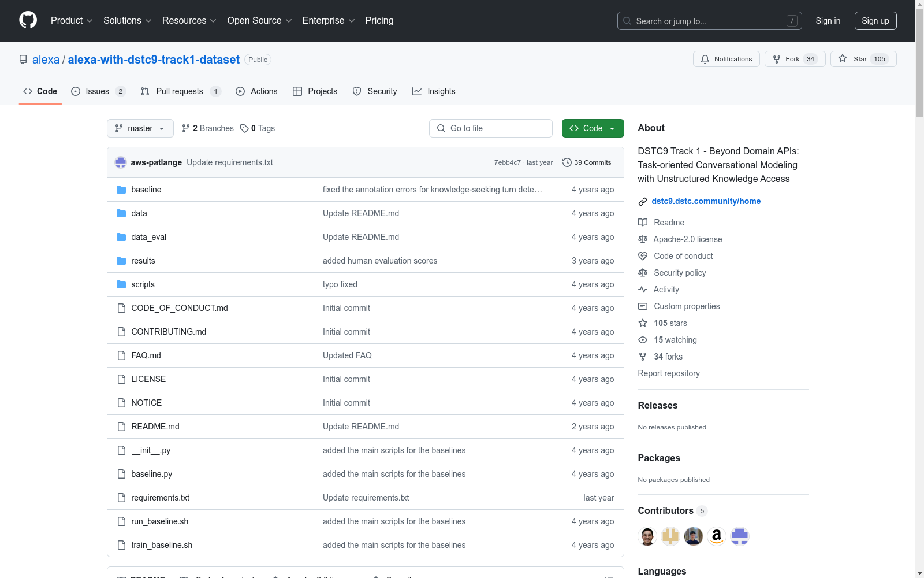924x578 pixels.
Task: Click the eye icon next to 15 watching
Action: click(x=643, y=340)
